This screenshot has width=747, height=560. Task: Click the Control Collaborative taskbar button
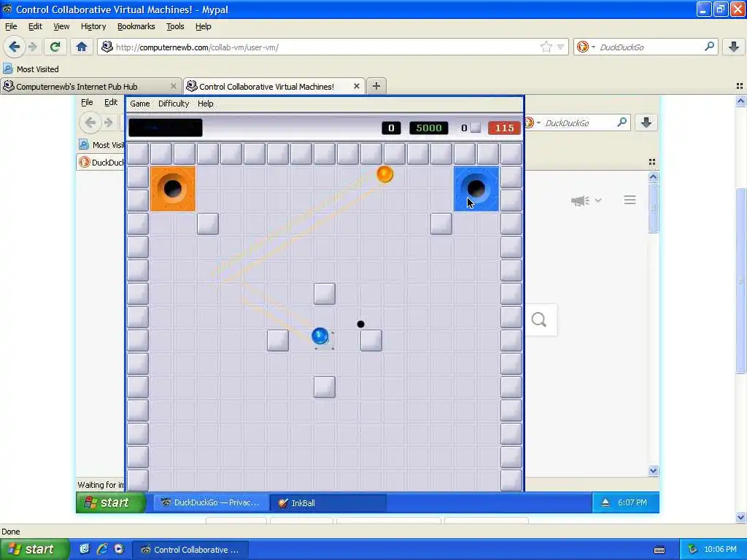click(x=190, y=549)
